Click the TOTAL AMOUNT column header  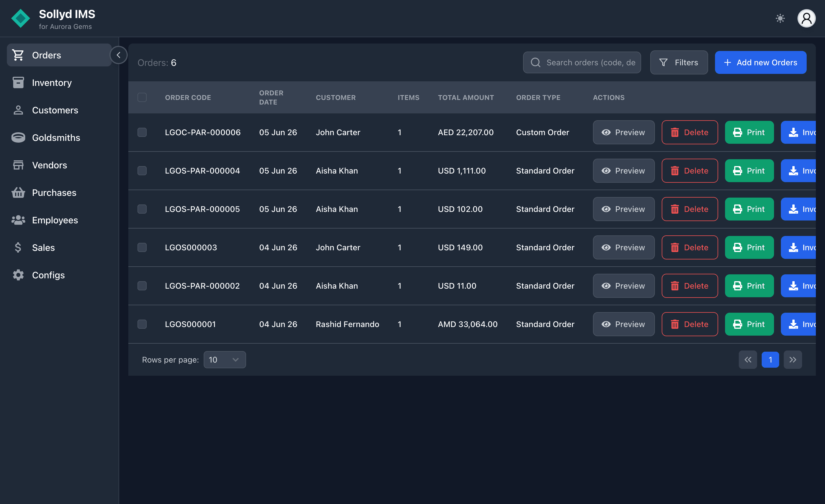tap(466, 97)
